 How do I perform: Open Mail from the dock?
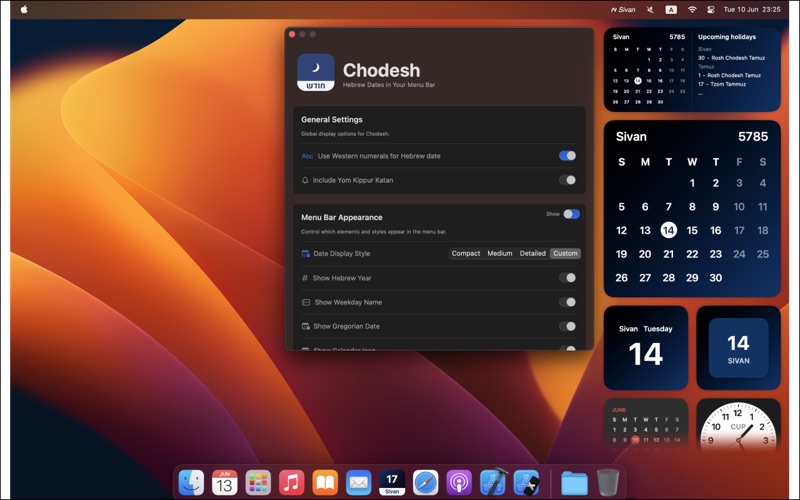(358, 482)
